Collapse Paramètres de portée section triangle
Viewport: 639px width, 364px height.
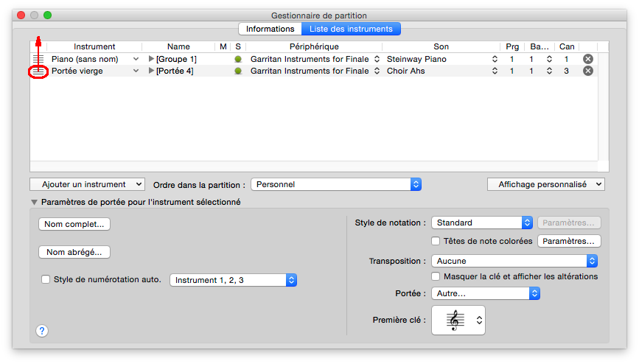(34, 202)
